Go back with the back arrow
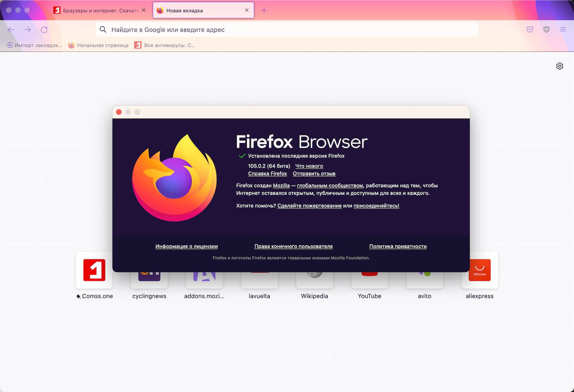 (x=11, y=29)
